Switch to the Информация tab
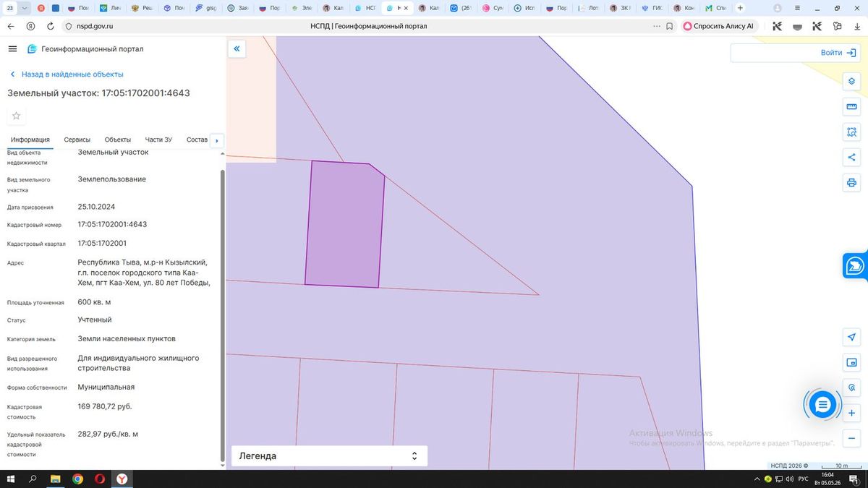868x488 pixels. coord(30,140)
